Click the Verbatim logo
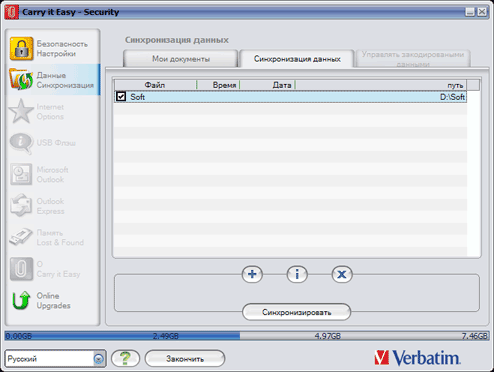 click(x=417, y=358)
